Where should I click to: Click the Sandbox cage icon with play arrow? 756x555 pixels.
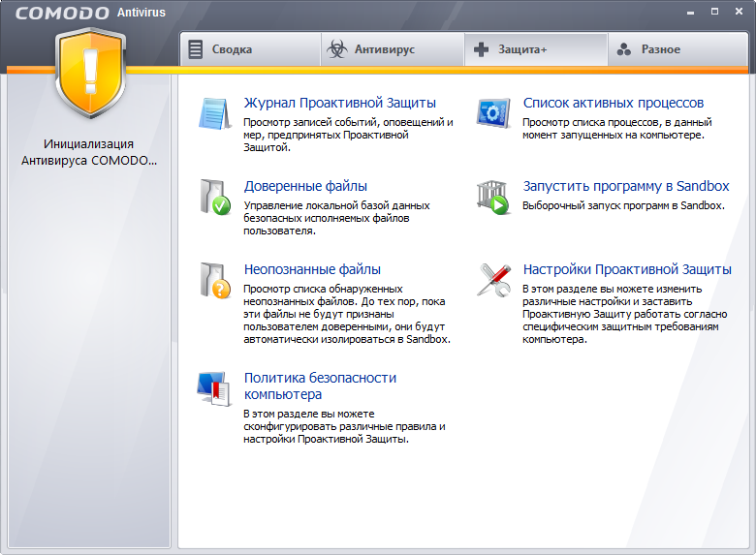tap(492, 197)
